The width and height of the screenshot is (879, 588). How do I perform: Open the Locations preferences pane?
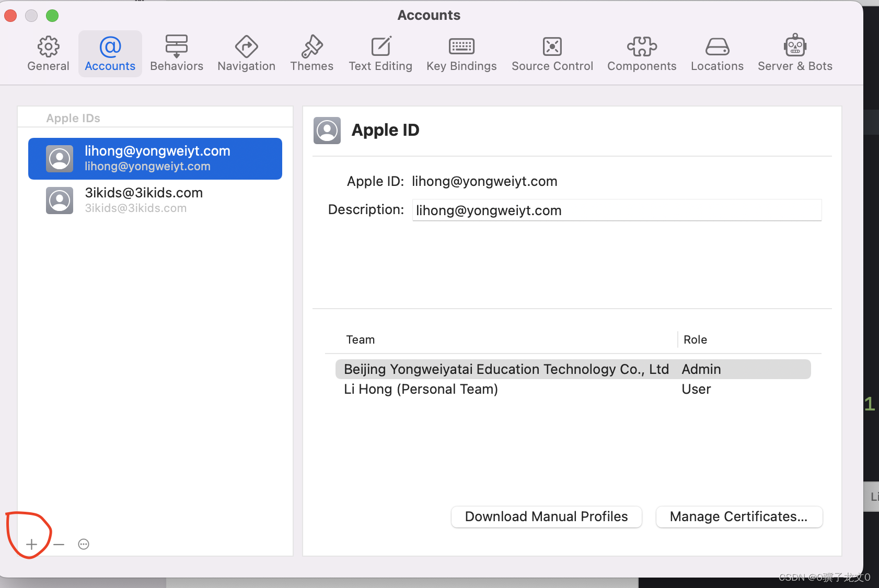(716, 52)
